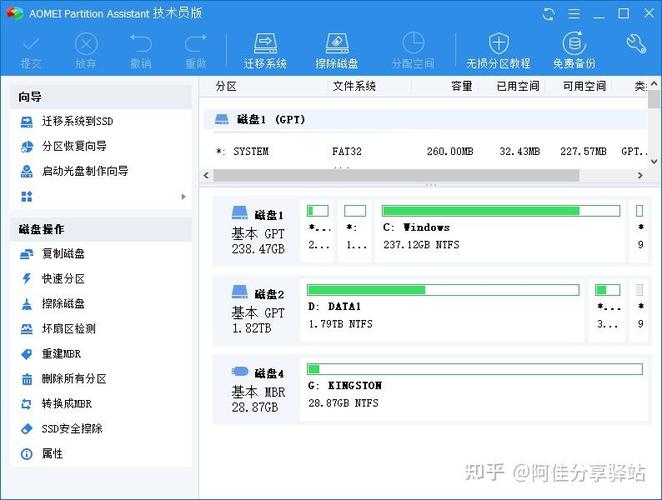Screen dimensions: 662x500
Task: Click the 向导 section header
Action: tap(100, 97)
